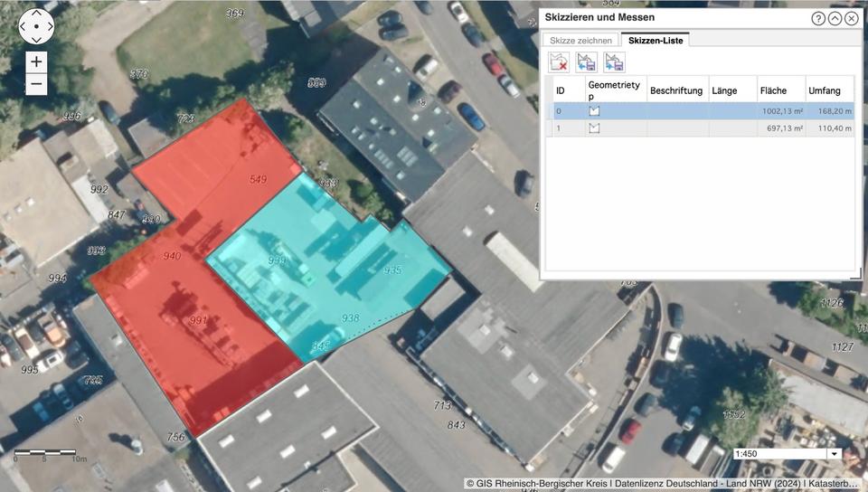Sort the list by Fläche column header

point(780,90)
